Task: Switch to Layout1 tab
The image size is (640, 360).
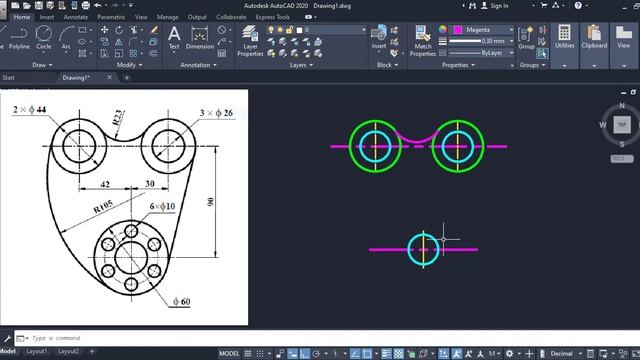Action: (36, 351)
